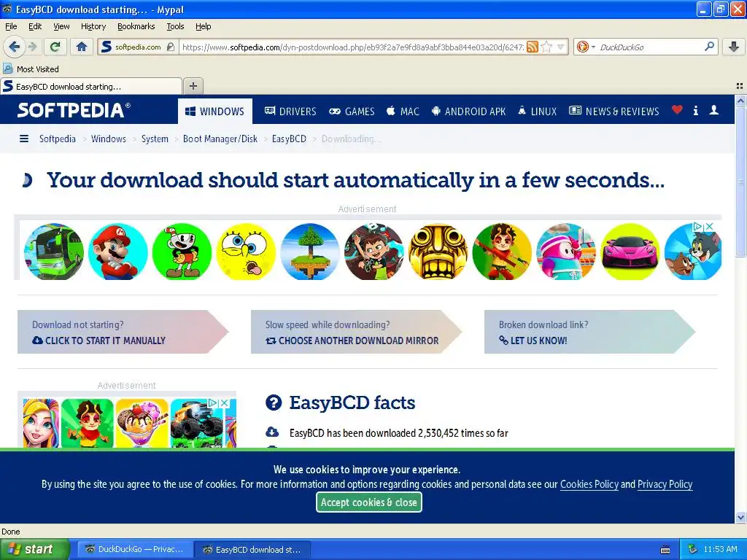Open a new tab with plus button

click(x=193, y=86)
